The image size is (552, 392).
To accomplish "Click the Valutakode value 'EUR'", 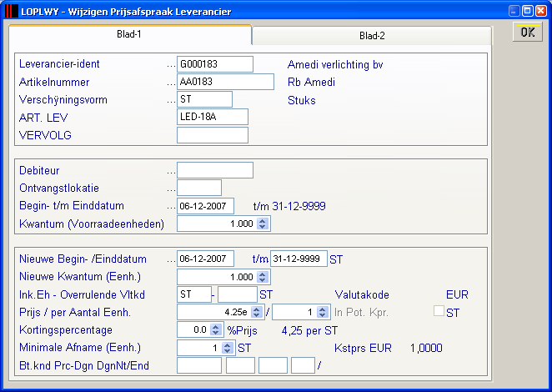I will pos(457,294).
